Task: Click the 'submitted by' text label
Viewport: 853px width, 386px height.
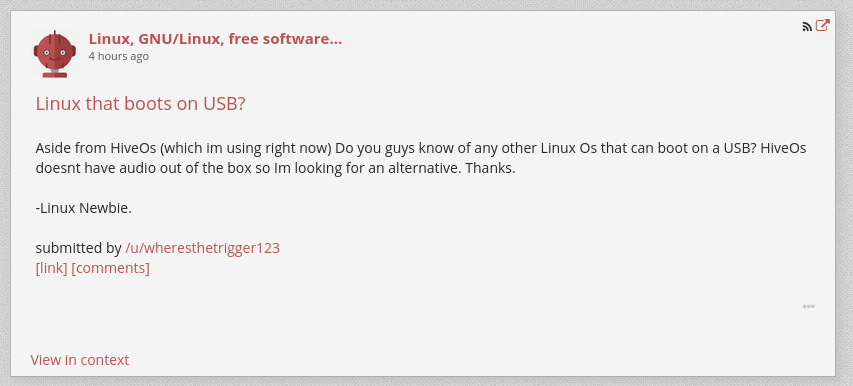Action: [x=78, y=248]
